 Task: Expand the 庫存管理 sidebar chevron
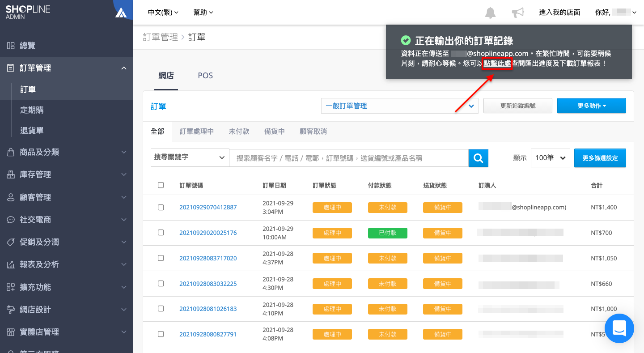tap(124, 174)
